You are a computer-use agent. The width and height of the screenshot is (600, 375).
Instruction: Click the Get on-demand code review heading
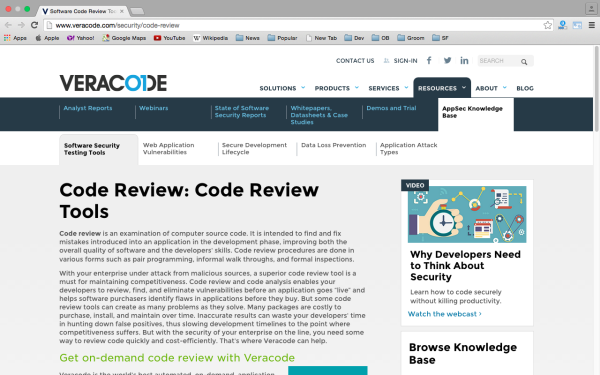(177, 358)
